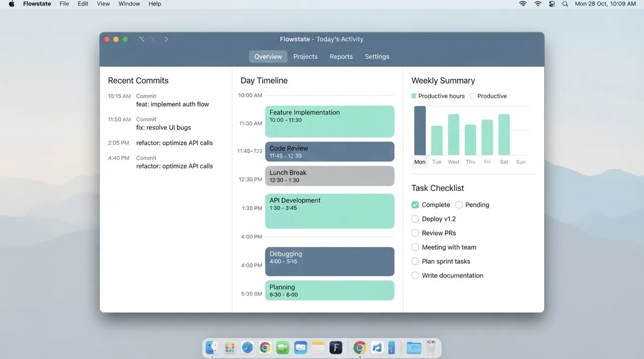Open the Window menu
Screen dimensions: 644x359
point(129,4)
